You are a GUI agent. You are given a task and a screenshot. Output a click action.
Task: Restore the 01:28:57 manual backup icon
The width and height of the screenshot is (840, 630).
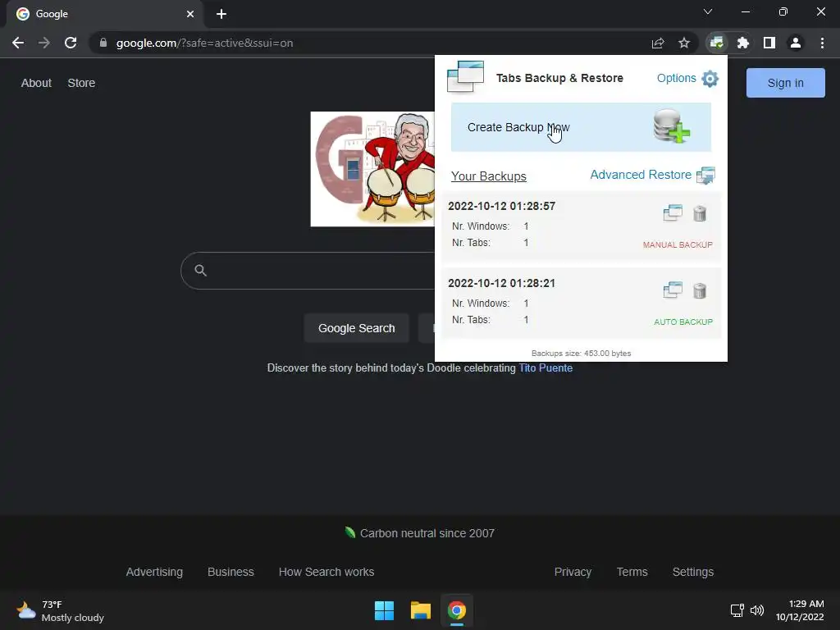click(673, 213)
